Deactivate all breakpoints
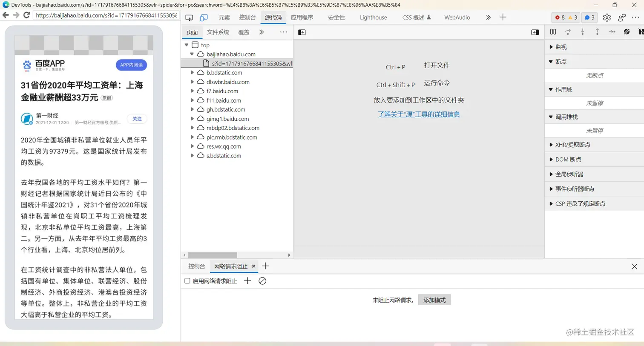Image resolution: width=644 pixels, height=346 pixels. [627, 32]
